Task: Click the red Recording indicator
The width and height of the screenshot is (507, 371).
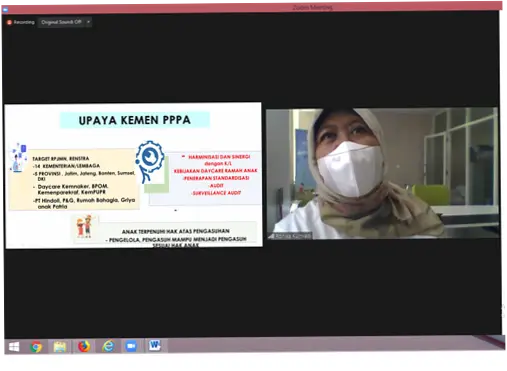Action: tap(21, 22)
